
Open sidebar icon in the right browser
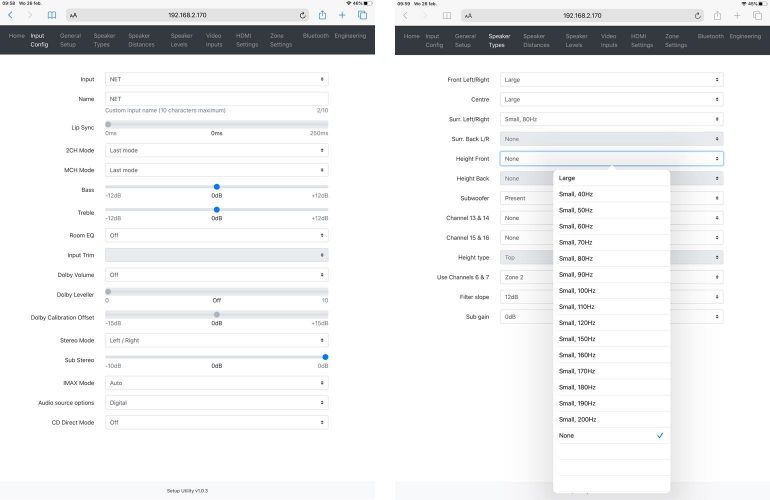click(447, 16)
